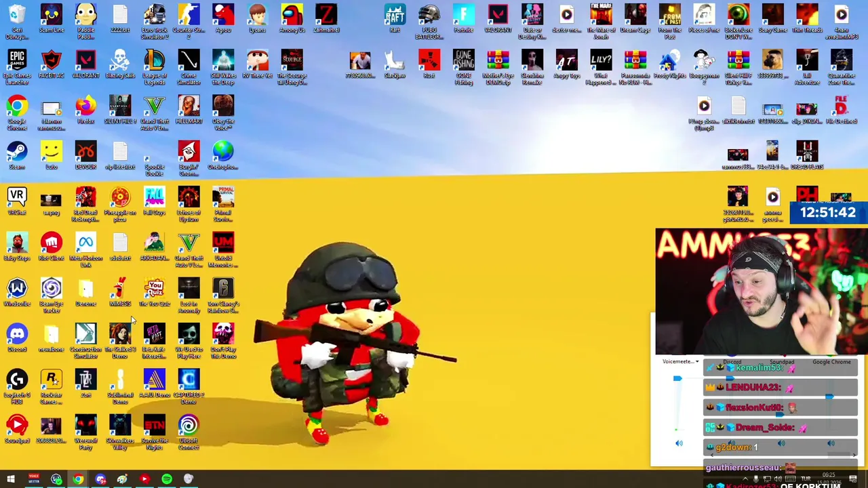Open the DEVOUR game shortcut
The image size is (868, 488).
point(86,155)
